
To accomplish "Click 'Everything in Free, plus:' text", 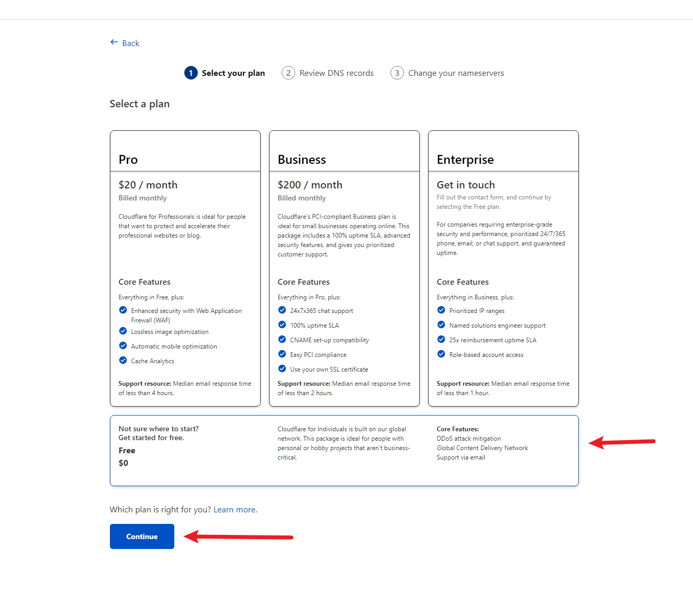I will (151, 297).
